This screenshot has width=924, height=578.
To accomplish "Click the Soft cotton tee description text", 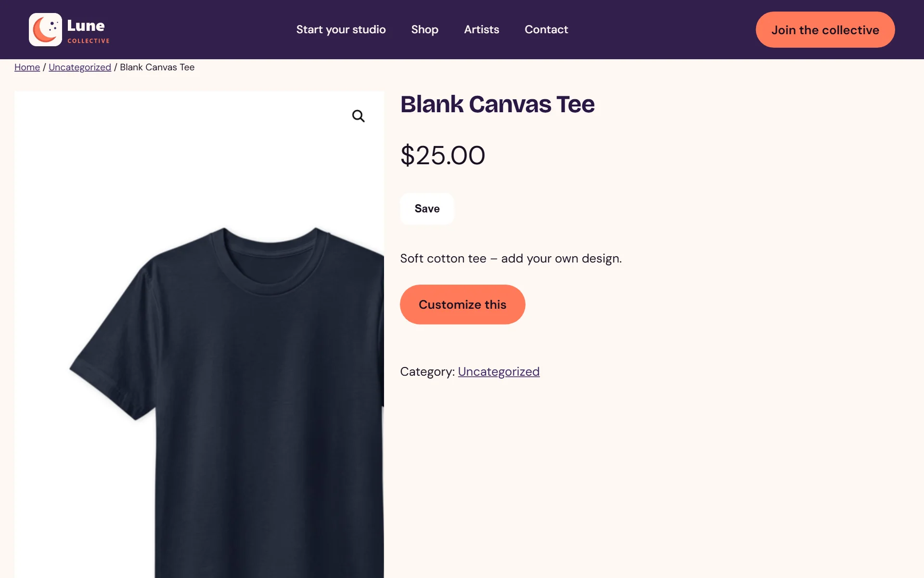I will tap(511, 258).
